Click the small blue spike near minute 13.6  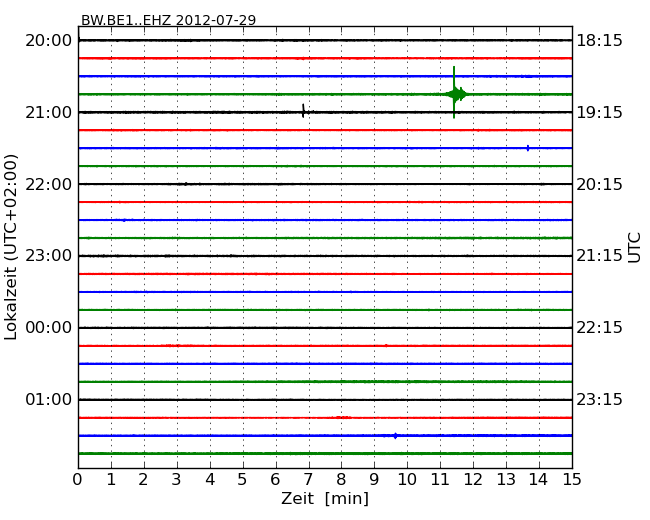[x=528, y=148]
